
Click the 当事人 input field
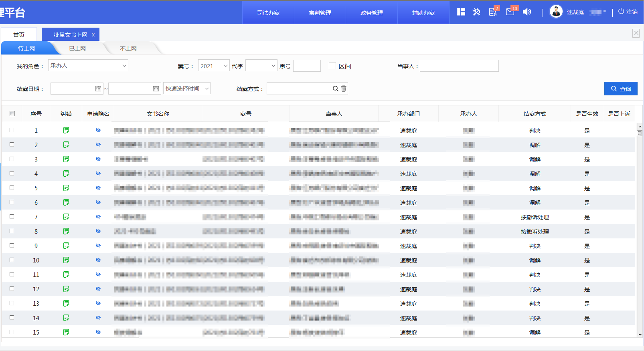459,66
